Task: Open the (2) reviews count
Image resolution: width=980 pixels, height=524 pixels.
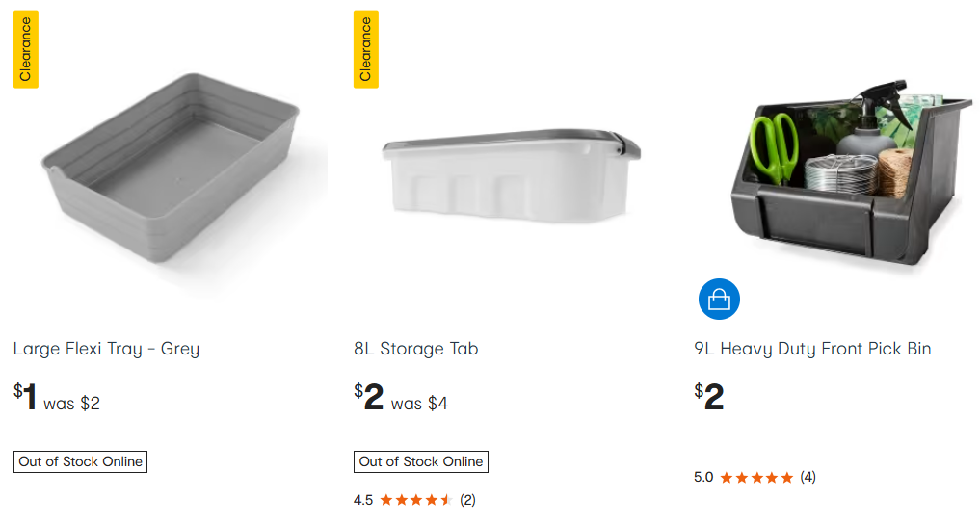Action: (467, 500)
